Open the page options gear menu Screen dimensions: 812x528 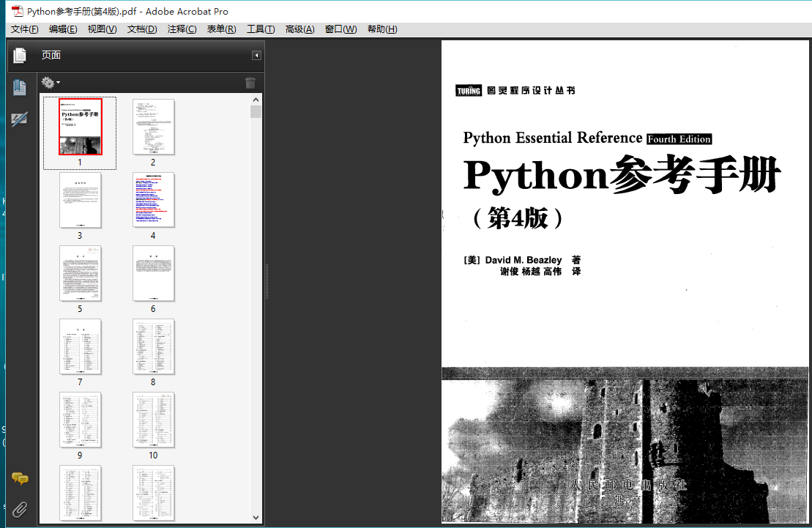tap(51, 83)
